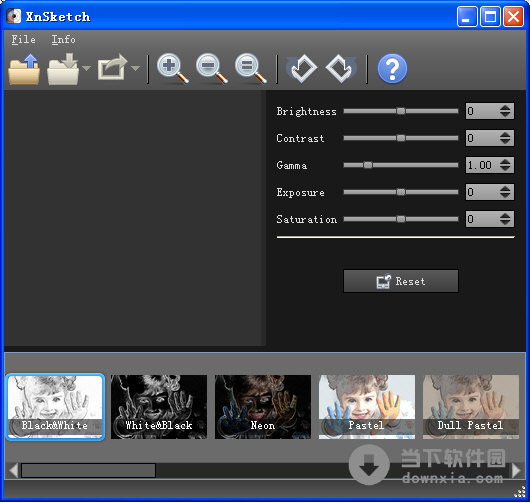
Task: Click the Contrast slider handle
Action: [x=401, y=138]
